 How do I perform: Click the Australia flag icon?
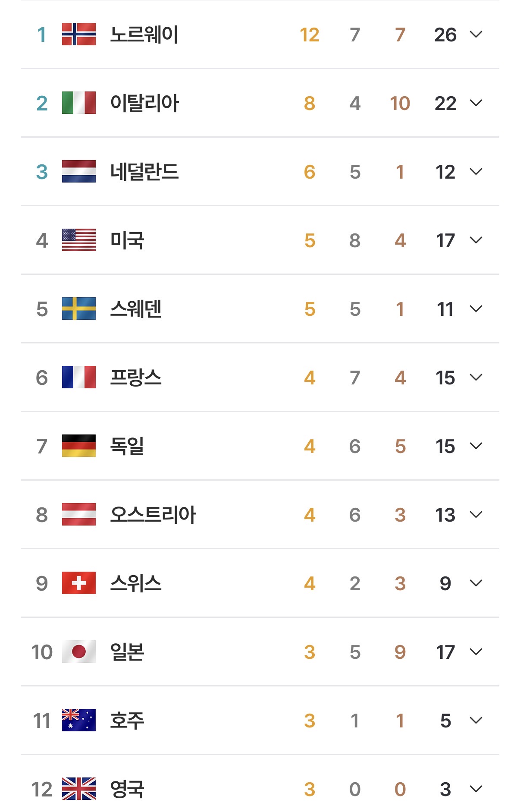pos(79,721)
